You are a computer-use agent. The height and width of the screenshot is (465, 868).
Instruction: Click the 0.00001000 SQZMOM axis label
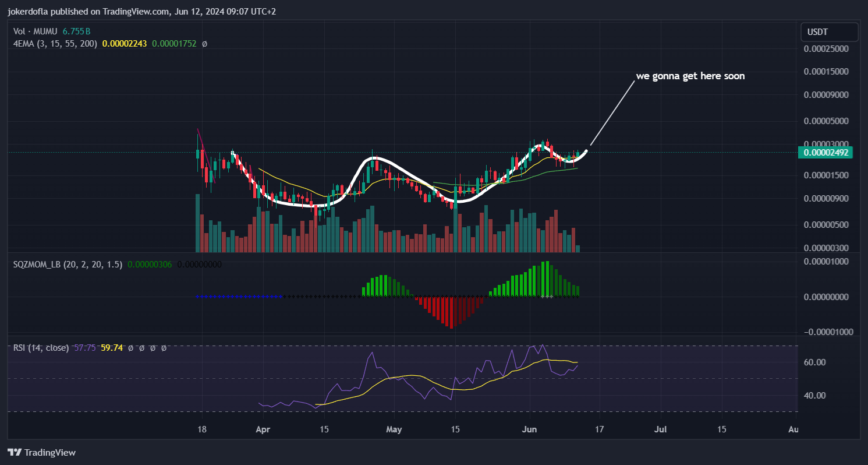(x=826, y=262)
